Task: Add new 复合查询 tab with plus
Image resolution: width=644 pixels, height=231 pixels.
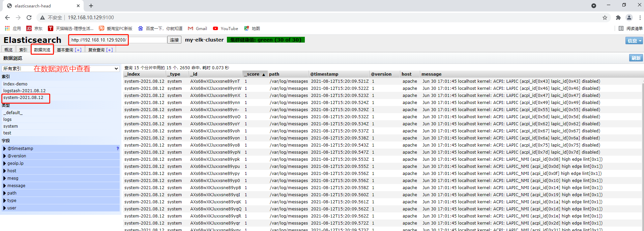Action: (x=110, y=50)
